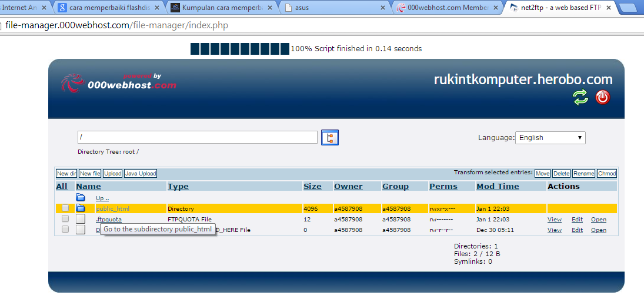
Task: Click the .ftpquota file name link
Action: 109,220
